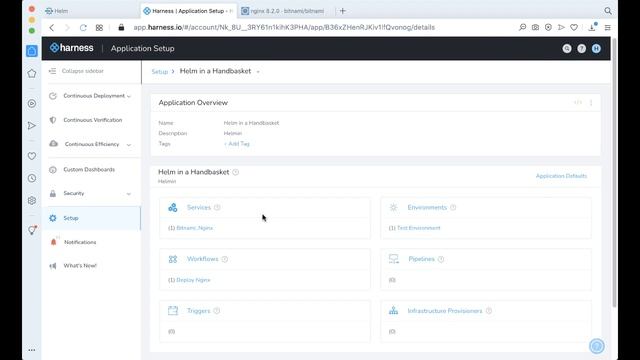The height and width of the screenshot is (360, 640).
Task: Open Notifications in the sidebar
Action: pyautogui.click(x=80, y=242)
